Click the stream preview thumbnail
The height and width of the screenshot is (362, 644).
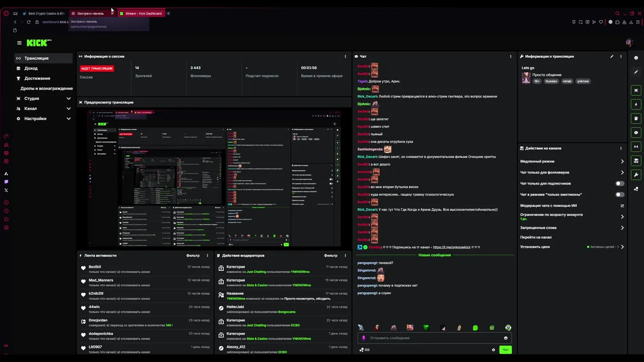coord(214,178)
